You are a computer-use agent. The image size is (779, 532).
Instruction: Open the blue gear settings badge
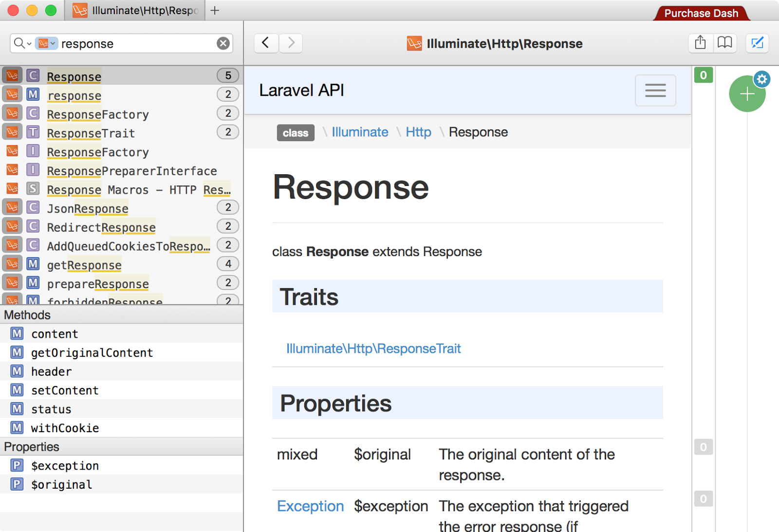[x=762, y=79]
